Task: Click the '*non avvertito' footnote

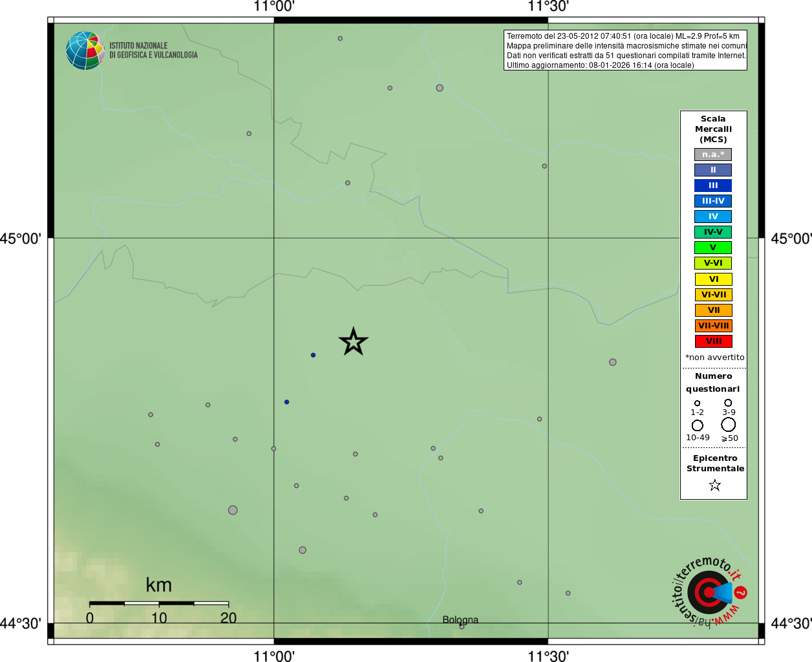Action: (x=715, y=358)
